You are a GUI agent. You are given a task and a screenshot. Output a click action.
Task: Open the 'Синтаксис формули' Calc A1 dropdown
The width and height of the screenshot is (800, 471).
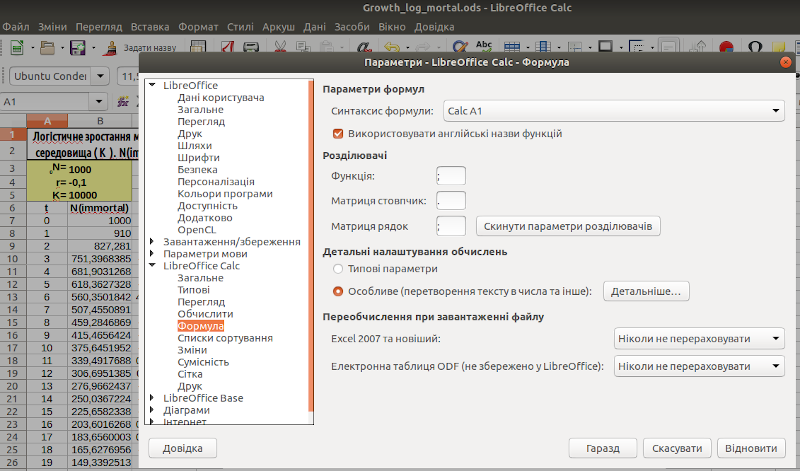614,111
